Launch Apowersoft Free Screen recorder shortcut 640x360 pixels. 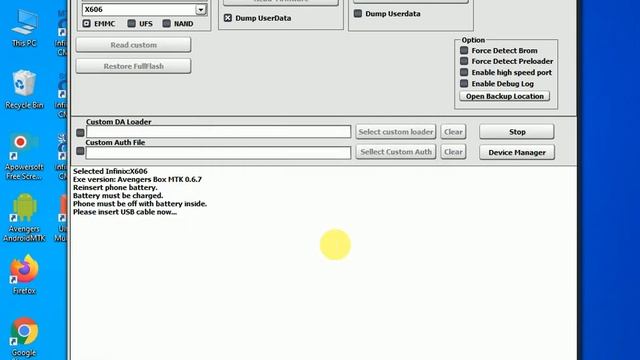point(24,157)
